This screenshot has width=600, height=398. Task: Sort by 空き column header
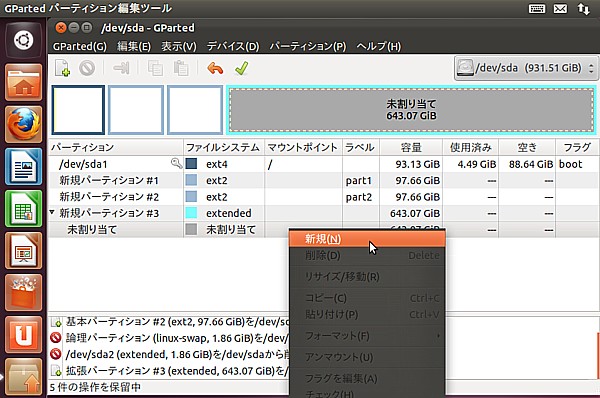pyautogui.click(x=527, y=147)
